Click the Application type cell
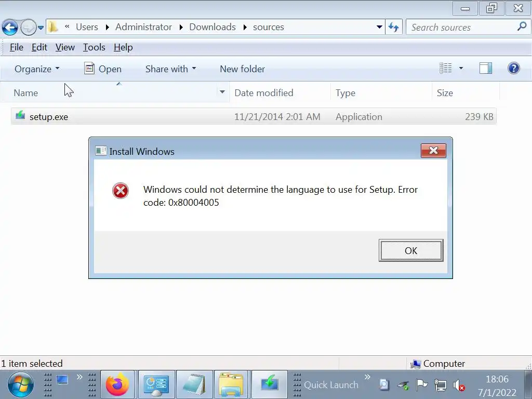Image resolution: width=532 pixels, height=399 pixels. click(x=358, y=117)
